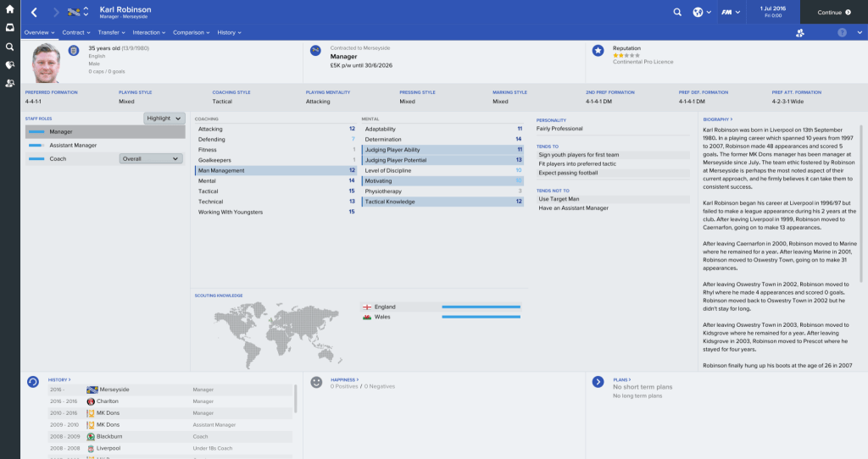Image resolution: width=868 pixels, height=459 pixels.
Task: Select the Coach staff role
Action: click(68, 158)
